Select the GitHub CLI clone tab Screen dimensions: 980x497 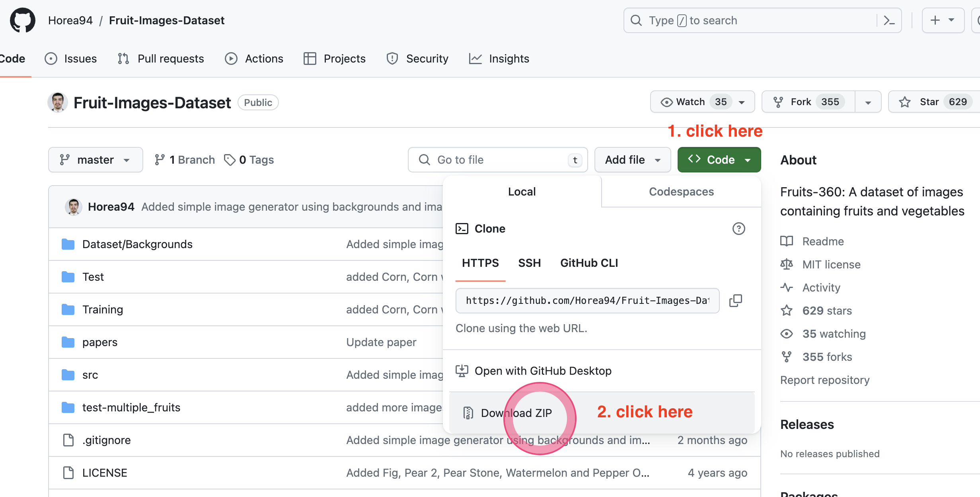589,263
